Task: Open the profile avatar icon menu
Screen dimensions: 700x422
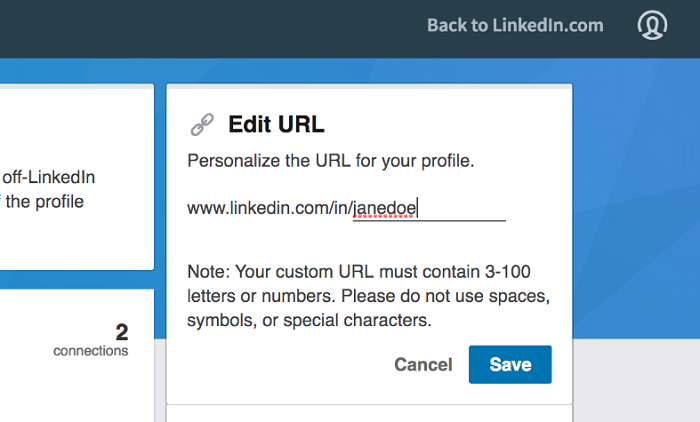Action: pyautogui.click(x=652, y=25)
